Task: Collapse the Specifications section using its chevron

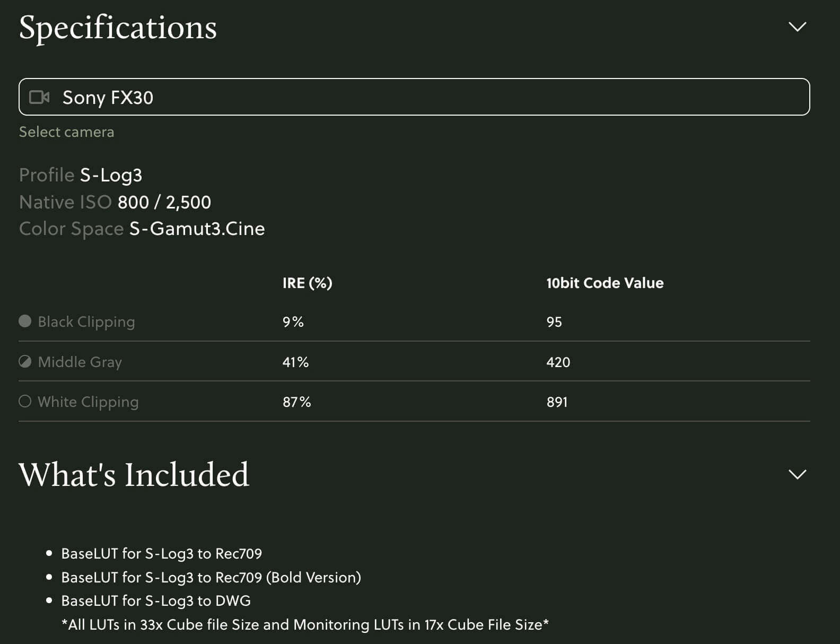Action: 797,27
